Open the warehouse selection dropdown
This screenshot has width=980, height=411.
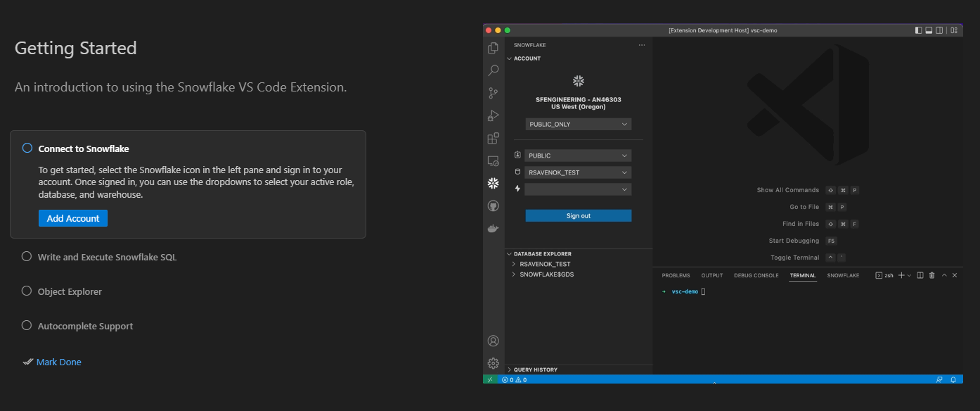pos(577,189)
